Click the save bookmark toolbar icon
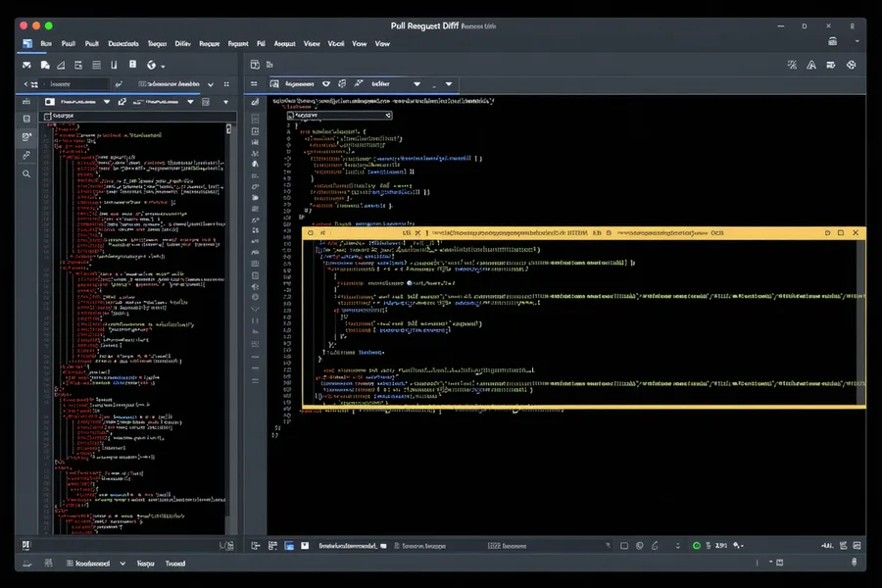This screenshot has width=882, height=588. point(132,65)
